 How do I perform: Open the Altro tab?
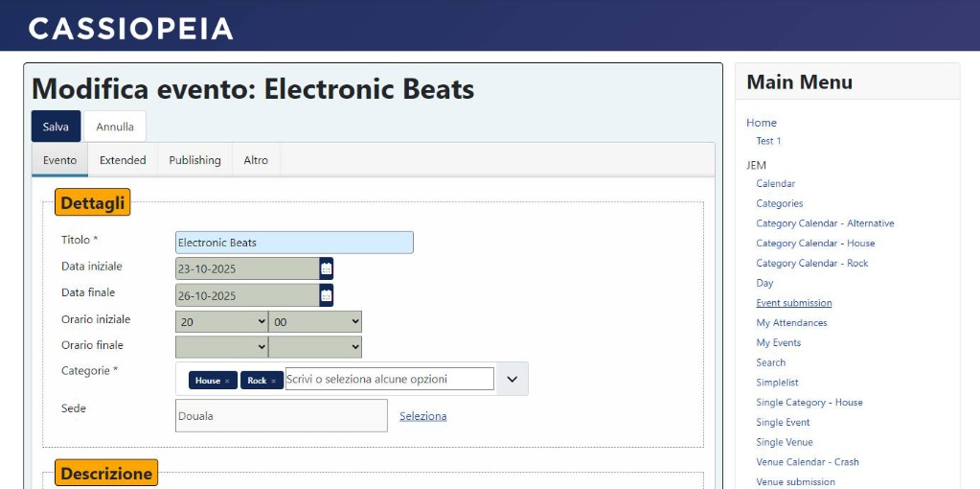coord(256,160)
